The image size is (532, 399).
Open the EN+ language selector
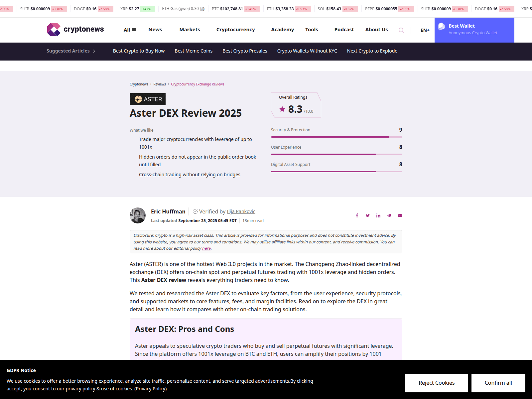(x=425, y=30)
